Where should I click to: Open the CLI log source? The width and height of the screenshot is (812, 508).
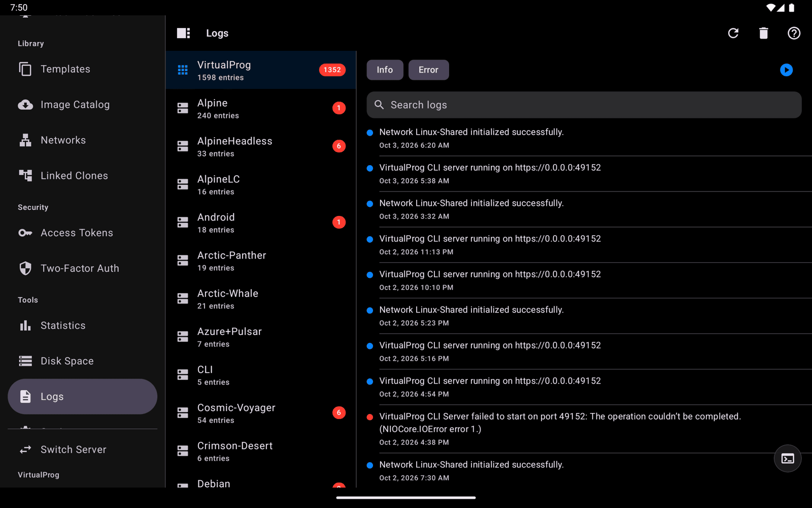pyautogui.click(x=261, y=375)
